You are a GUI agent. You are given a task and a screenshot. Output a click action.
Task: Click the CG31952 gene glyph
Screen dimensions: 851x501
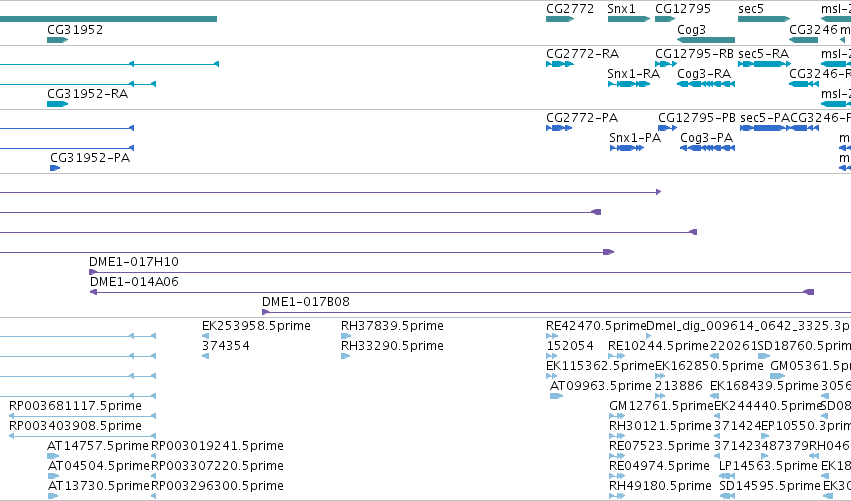(x=58, y=40)
